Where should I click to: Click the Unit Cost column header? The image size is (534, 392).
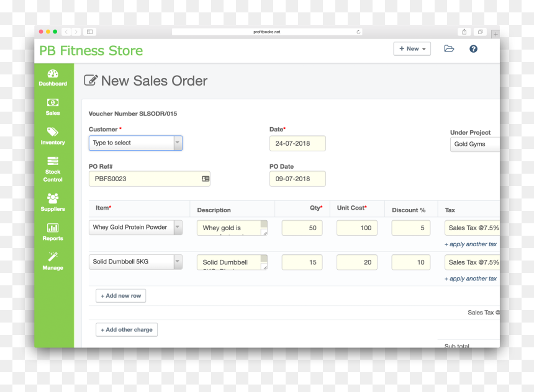[352, 208]
